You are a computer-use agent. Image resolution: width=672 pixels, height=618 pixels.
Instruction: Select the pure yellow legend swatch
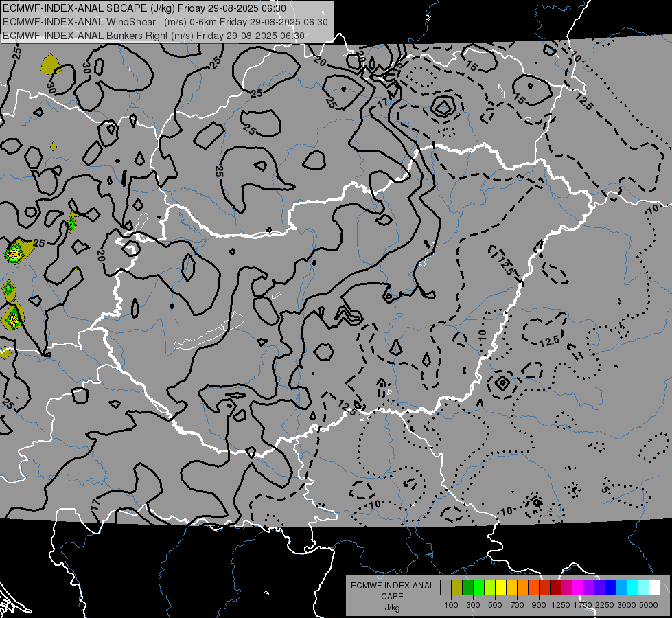[501, 587]
